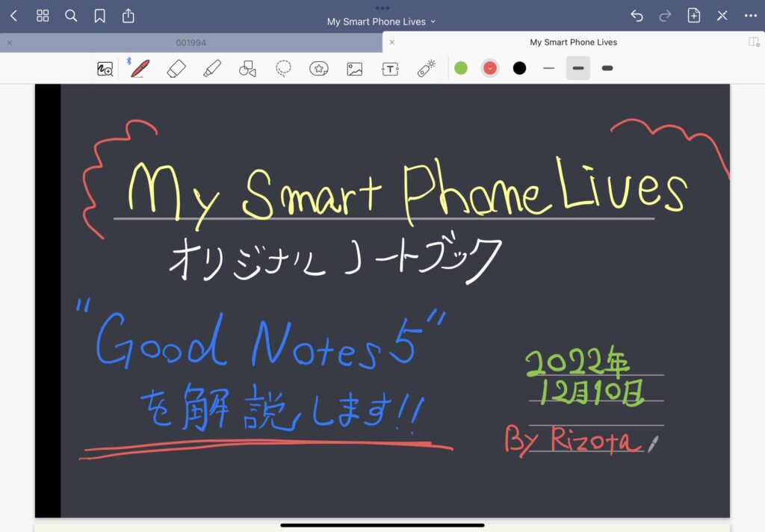Select the zoom window tool
Screen dimensions: 765x532
105,69
